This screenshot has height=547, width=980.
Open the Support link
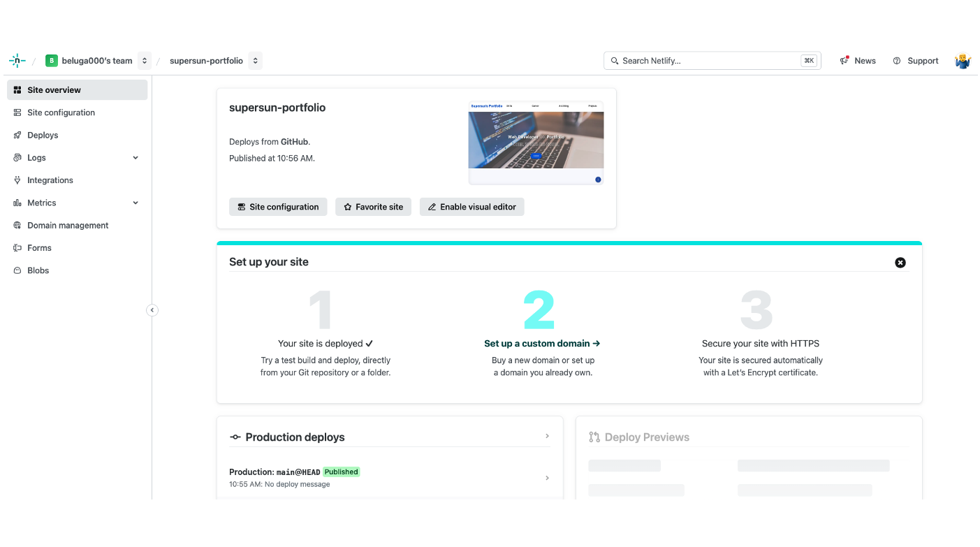click(x=923, y=61)
